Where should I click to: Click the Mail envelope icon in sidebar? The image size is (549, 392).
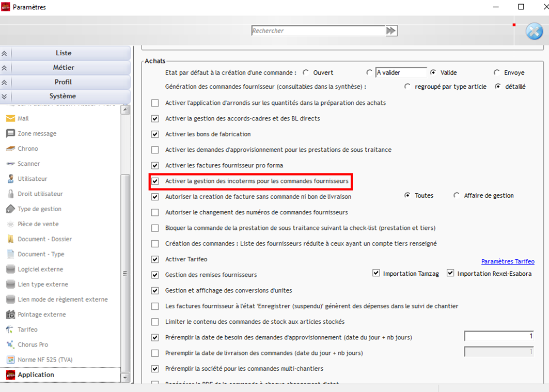10,118
